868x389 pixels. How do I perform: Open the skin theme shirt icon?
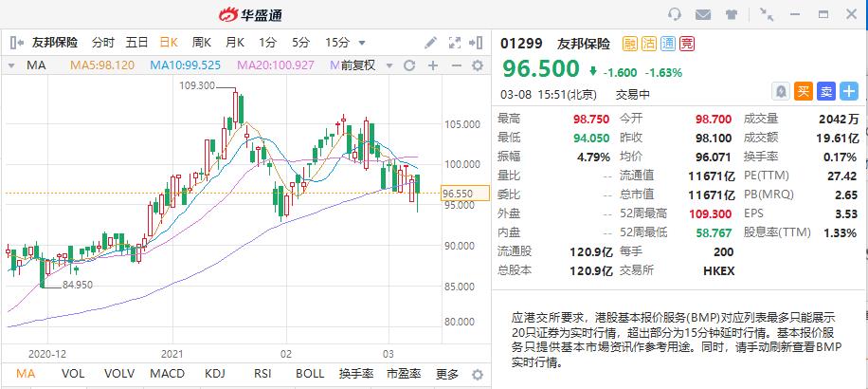pyautogui.click(x=732, y=15)
